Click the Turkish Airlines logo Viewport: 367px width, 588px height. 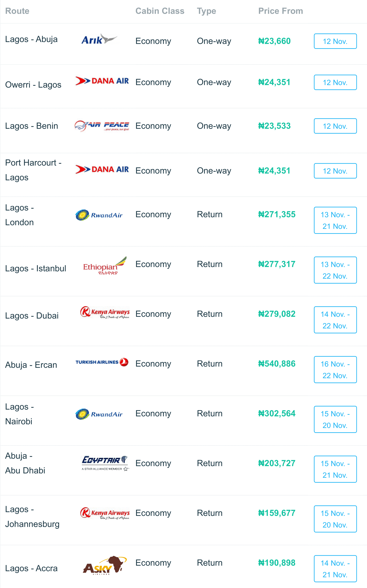click(x=102, y=362)
